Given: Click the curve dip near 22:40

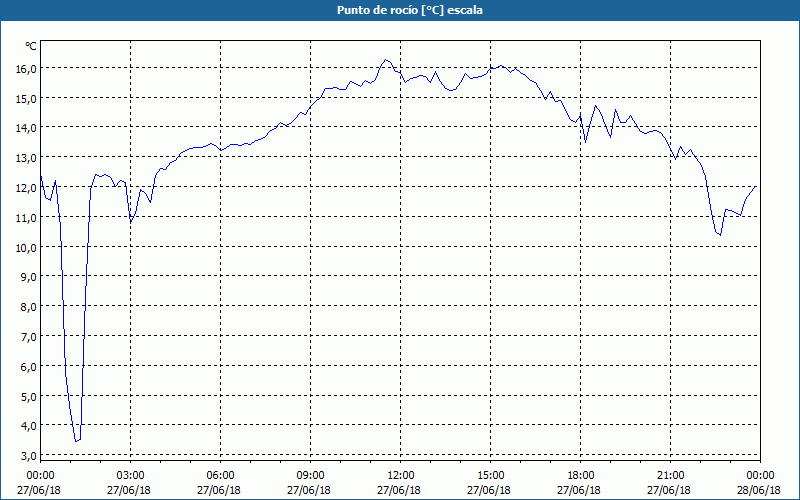Looking at the screenshot, I should (720, 235).
